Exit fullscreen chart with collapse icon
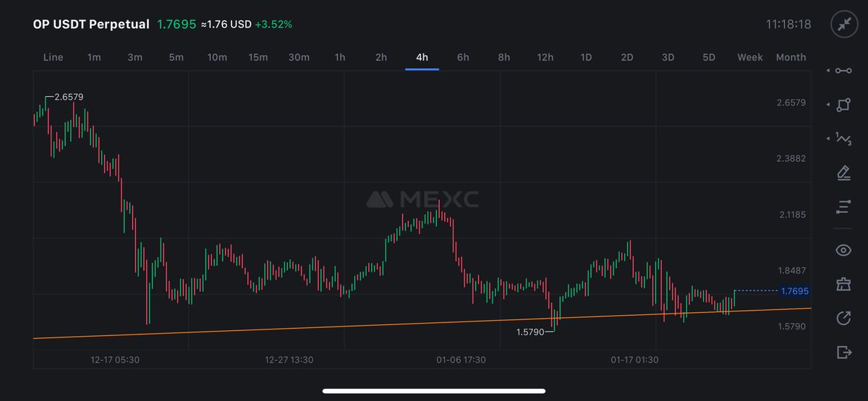The image size is (868, 401). (x=843, y=24)
